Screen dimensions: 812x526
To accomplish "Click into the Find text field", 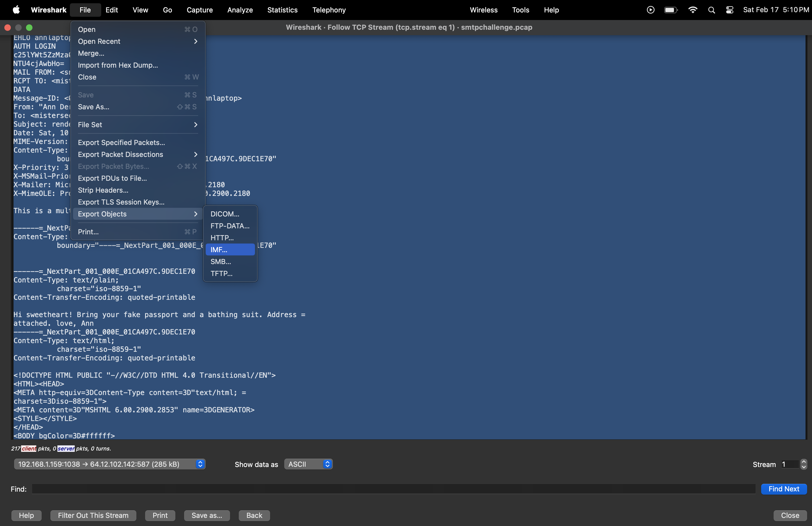I will [393, 489].
